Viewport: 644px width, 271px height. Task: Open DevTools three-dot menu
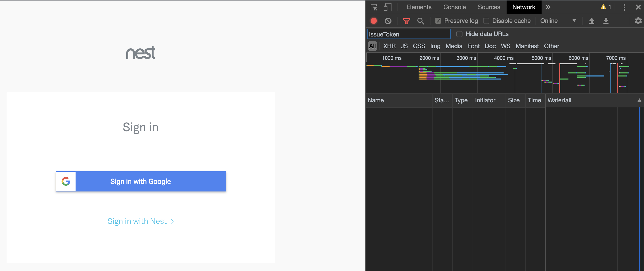(624, 7)
